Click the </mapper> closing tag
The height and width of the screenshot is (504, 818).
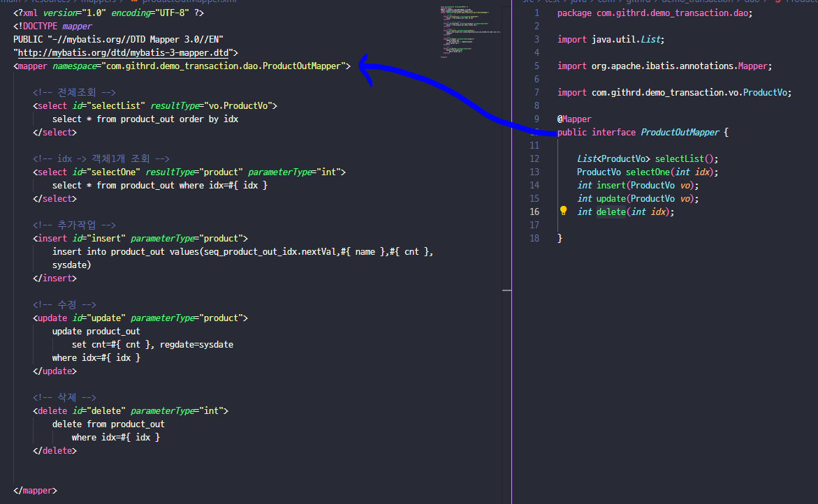click(x=35, y=490)
